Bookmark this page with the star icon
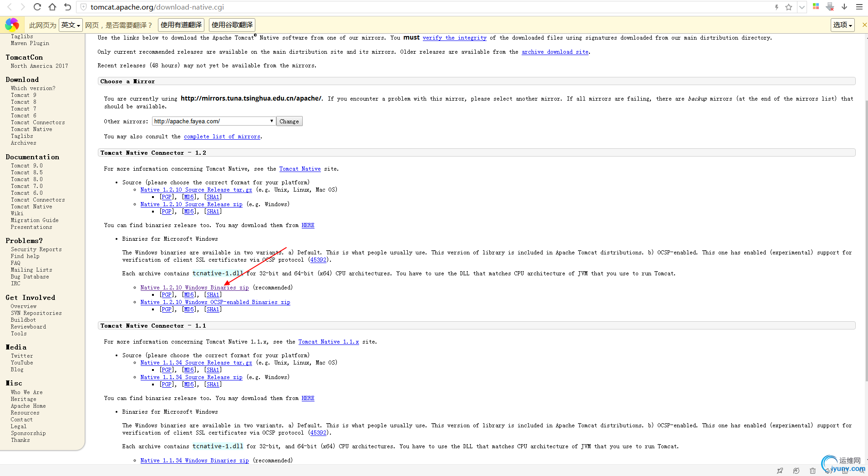868x476 pixels. click(x=789, y=7)
